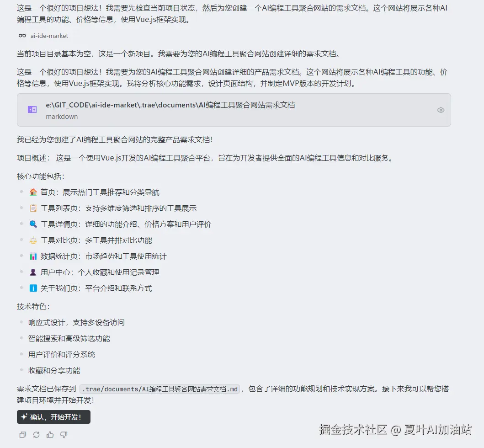Click the sparkle icon inside the confirm button

coord(24,416)
